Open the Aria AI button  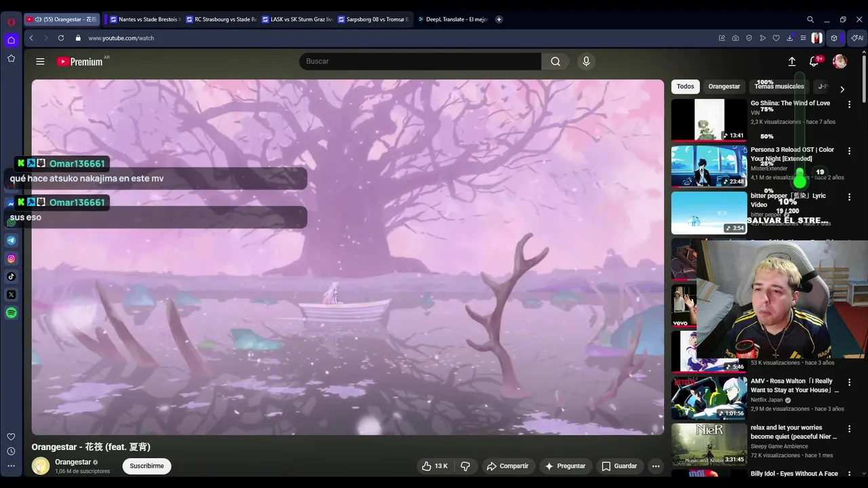click(858, 38)
